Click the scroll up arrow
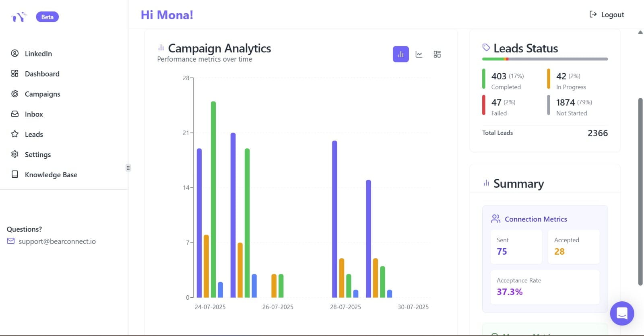Screen dimensions: 644x336 (640, 33)
